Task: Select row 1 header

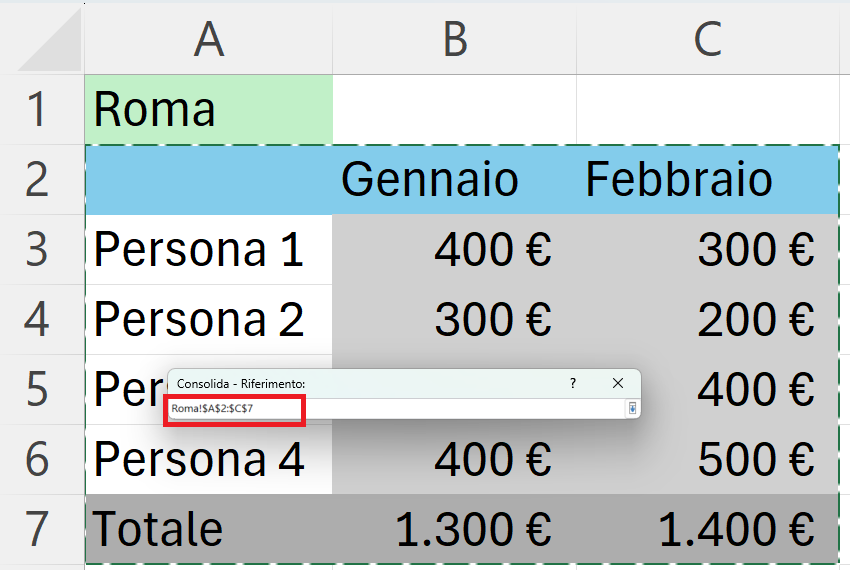Action: pos(37,110)
